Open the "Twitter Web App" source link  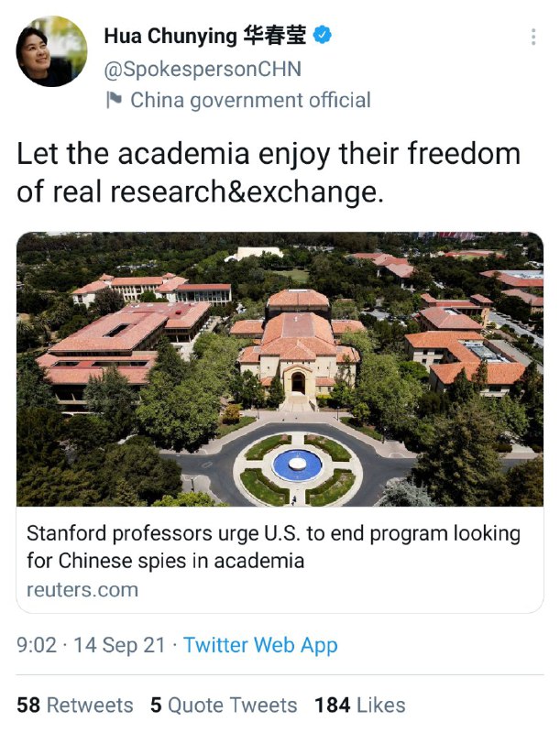click(260, 645)
